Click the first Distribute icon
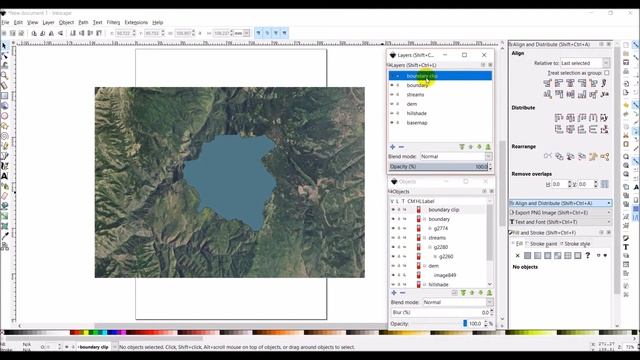The height and width of the screenshot is (360, 640). click(x=559, y=118)
